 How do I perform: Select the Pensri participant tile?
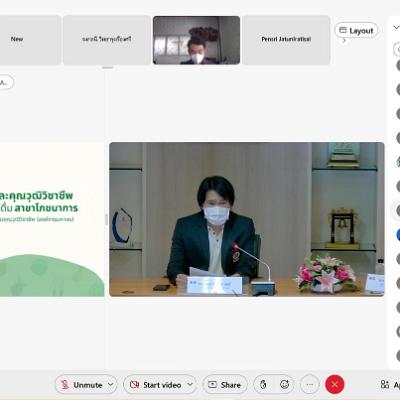coord(286,40)
